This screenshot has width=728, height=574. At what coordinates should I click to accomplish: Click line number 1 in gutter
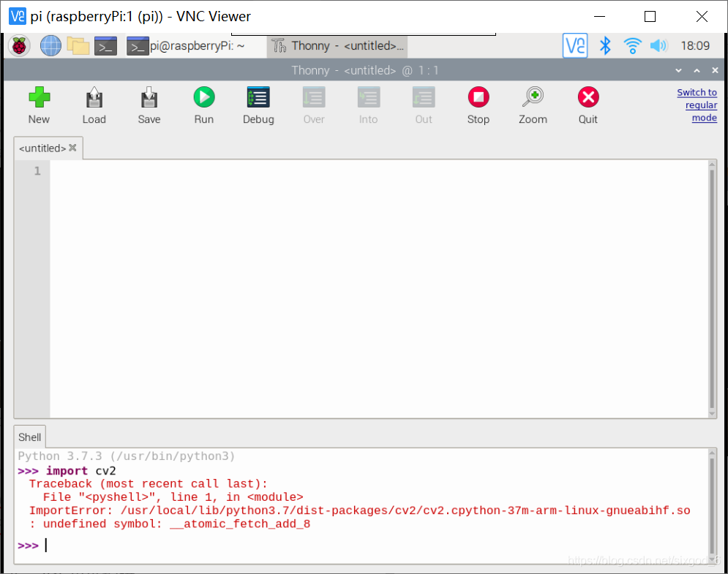pos(37,171)
